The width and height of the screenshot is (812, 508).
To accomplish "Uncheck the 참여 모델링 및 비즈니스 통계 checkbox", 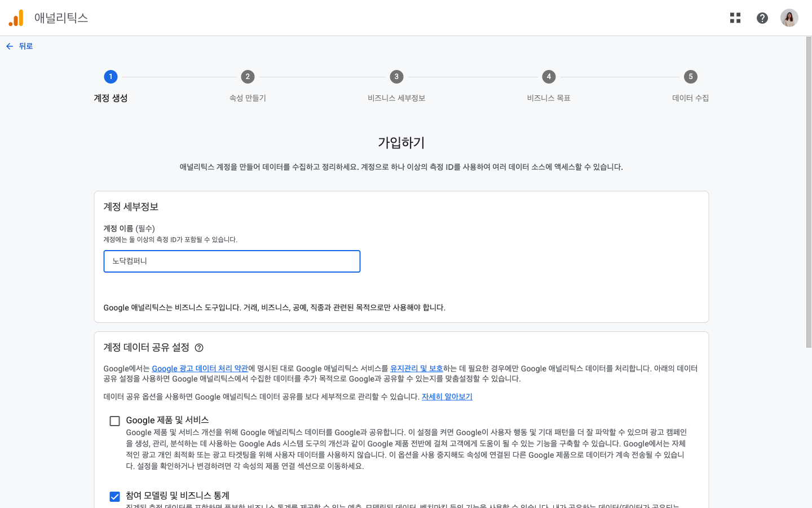I will click(115, 497).
